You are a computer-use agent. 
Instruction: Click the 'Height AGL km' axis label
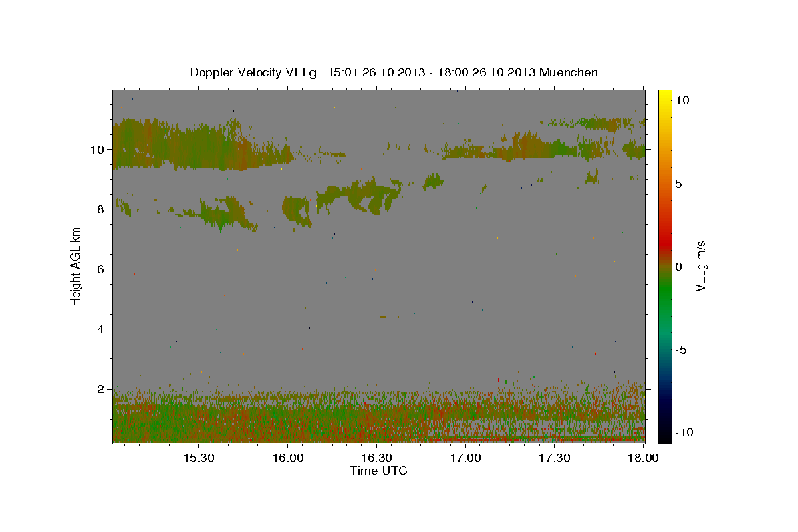tap(76, 266)
